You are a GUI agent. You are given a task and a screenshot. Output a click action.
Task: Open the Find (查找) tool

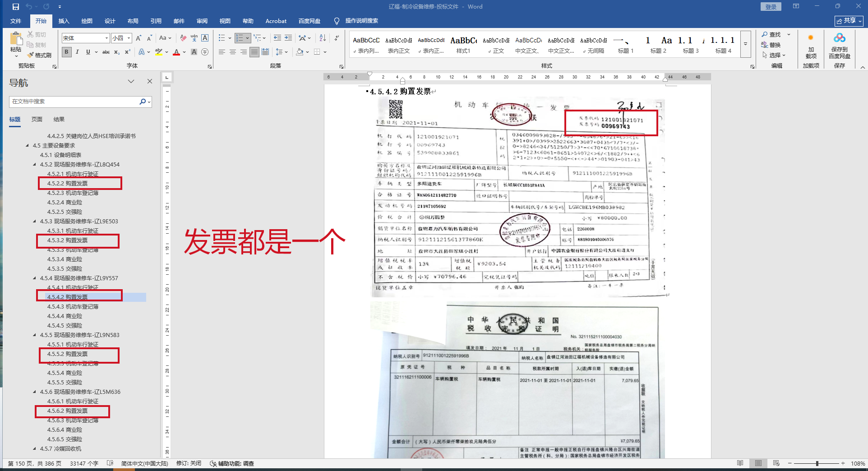[x=771, y=35]
